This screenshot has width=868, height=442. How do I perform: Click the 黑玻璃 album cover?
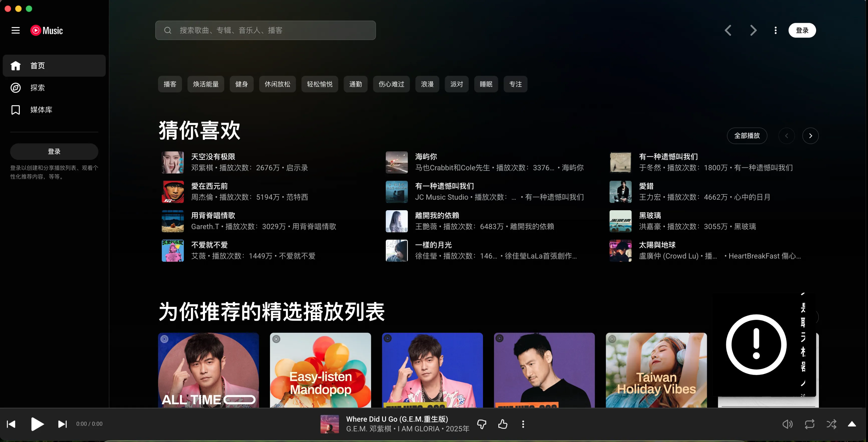(x=620, y=221)
